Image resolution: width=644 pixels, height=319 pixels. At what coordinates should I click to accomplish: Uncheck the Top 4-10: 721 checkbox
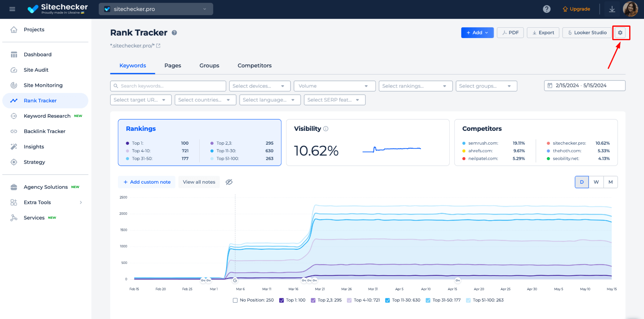click(x=349, y=300)
